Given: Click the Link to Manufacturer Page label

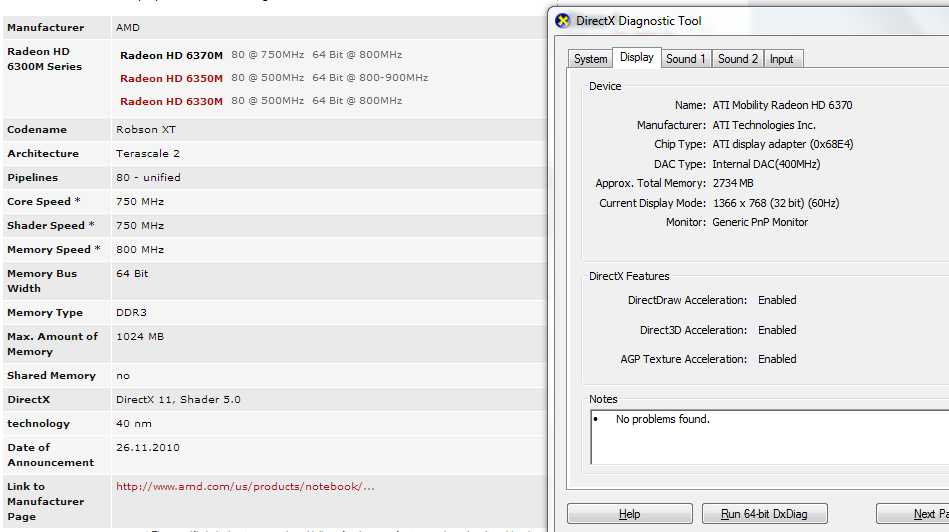Looking at the screenshot, I should point(45,502).
